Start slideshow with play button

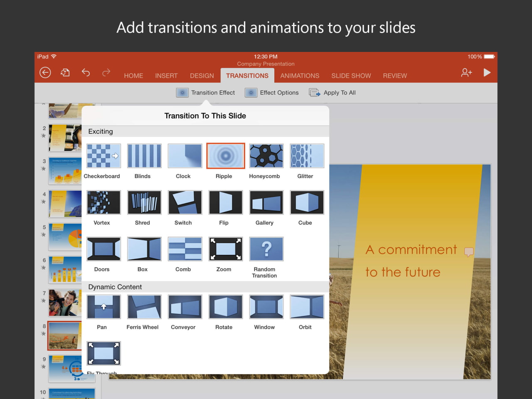[x=487, y=73]
